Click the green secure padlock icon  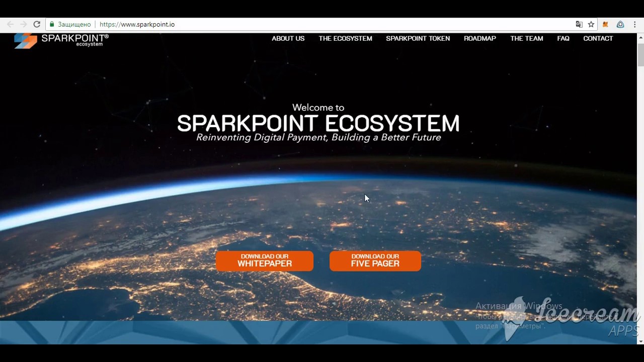click(x=52, y=24)
